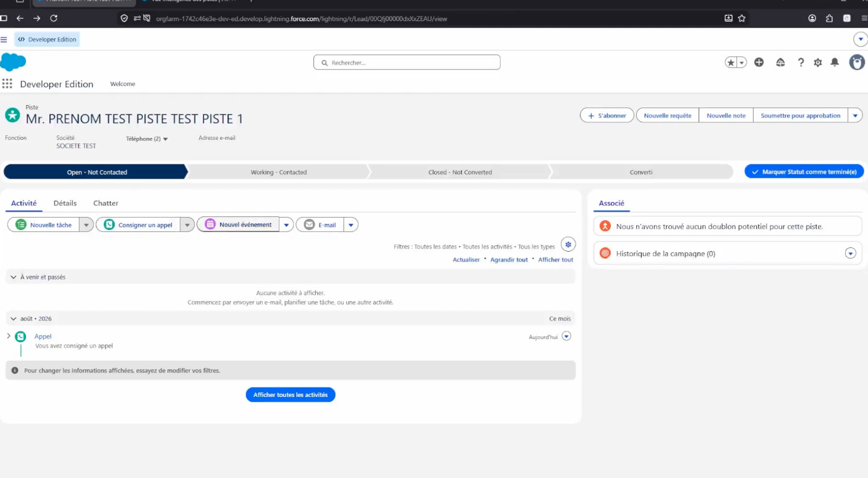Click the Historique de la campagne icon

pos(605,253)
